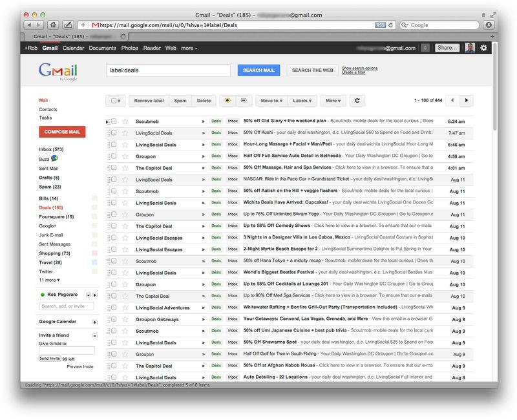
Task: Check the NASCAR Pace Car email
Action: coord(114,179)
